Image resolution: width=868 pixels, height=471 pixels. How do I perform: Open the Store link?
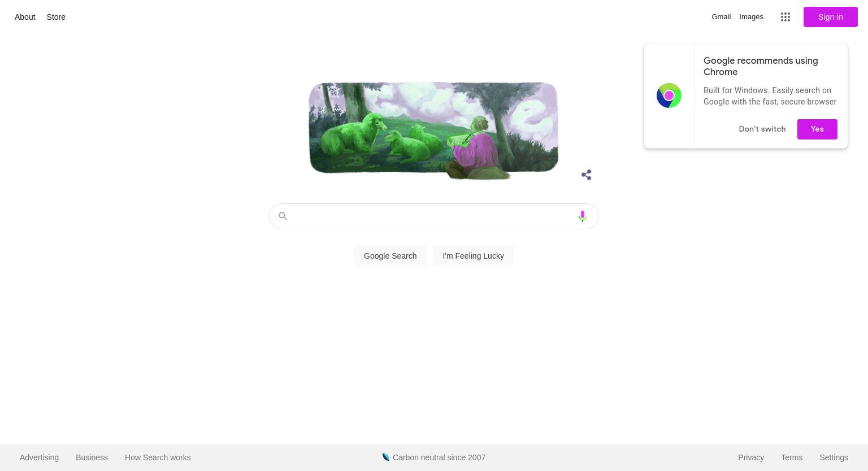coord(56,17)
